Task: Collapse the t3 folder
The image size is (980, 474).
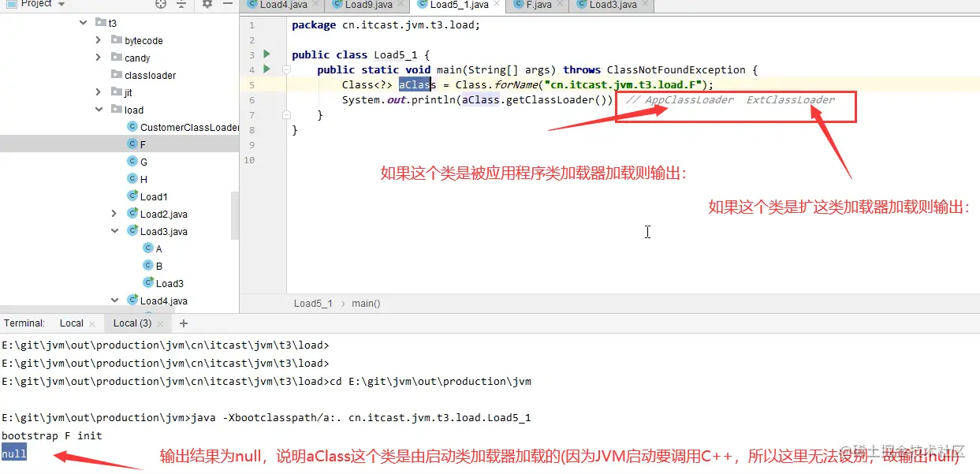Action: pos(84,23)
